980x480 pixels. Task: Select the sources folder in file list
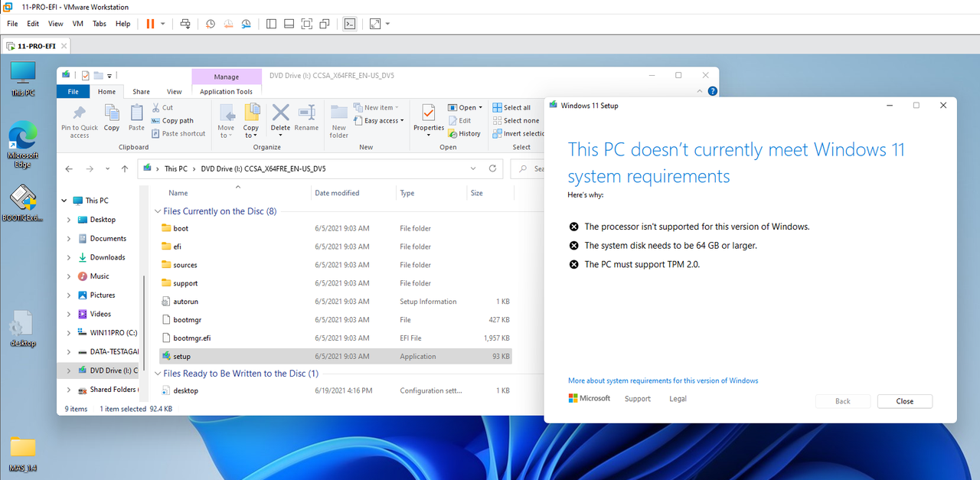(x=335, y=265)
